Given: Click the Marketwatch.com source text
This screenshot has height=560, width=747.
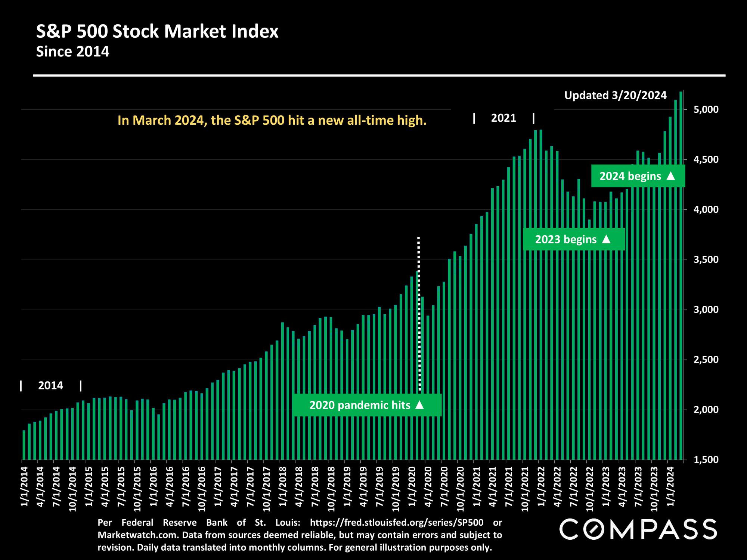Looking at the screenshot, I should [x=139, y=535].
